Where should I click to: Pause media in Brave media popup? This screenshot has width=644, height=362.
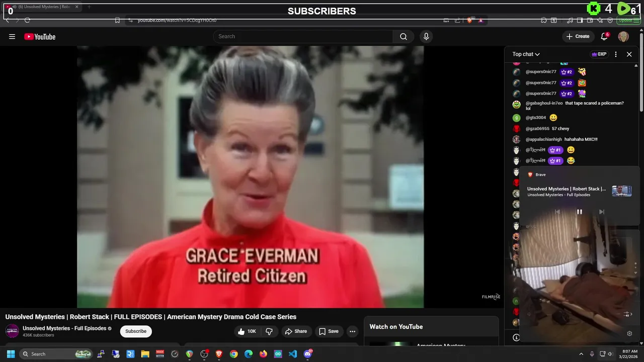[579, 212]
